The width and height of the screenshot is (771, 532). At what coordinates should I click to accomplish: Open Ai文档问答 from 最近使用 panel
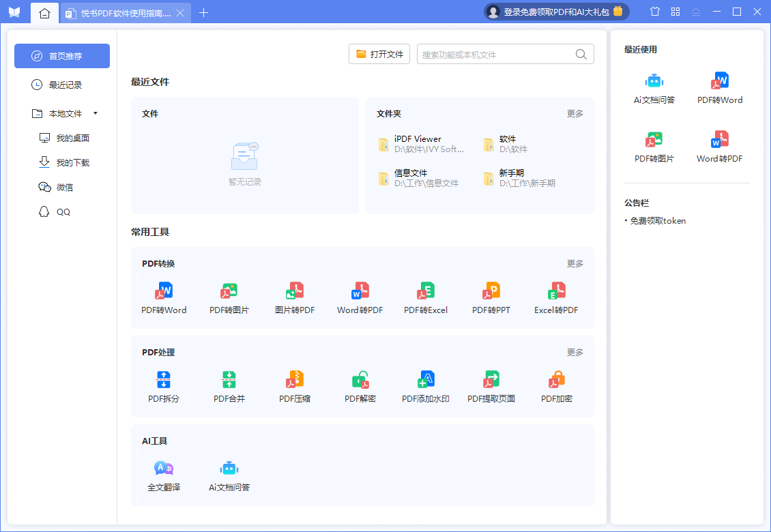(654, 89)
